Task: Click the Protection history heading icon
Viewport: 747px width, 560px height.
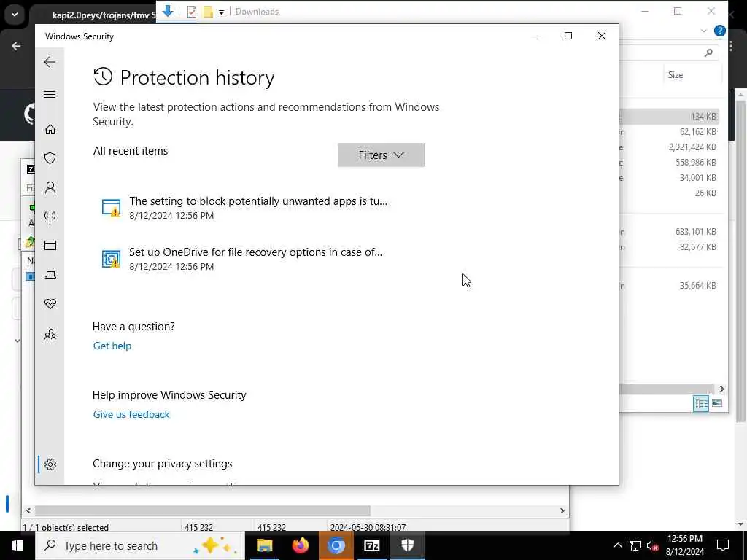Action: [x=103, y=77]
